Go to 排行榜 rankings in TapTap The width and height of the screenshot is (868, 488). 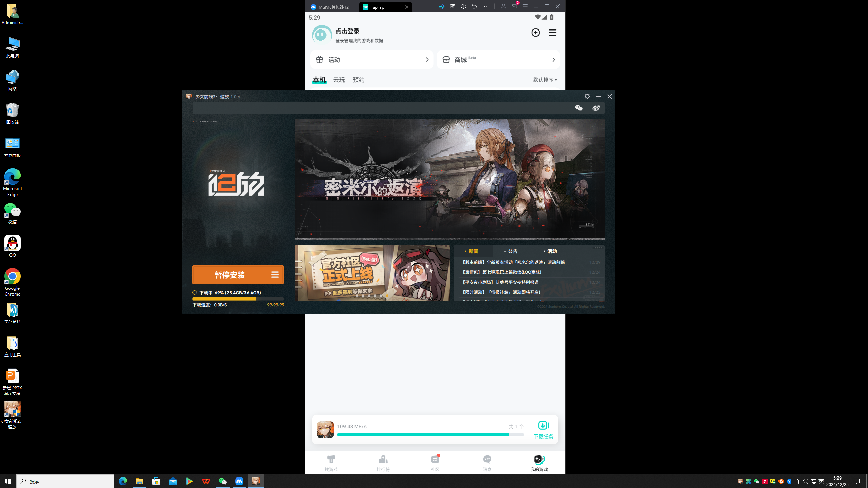(383, 463)
